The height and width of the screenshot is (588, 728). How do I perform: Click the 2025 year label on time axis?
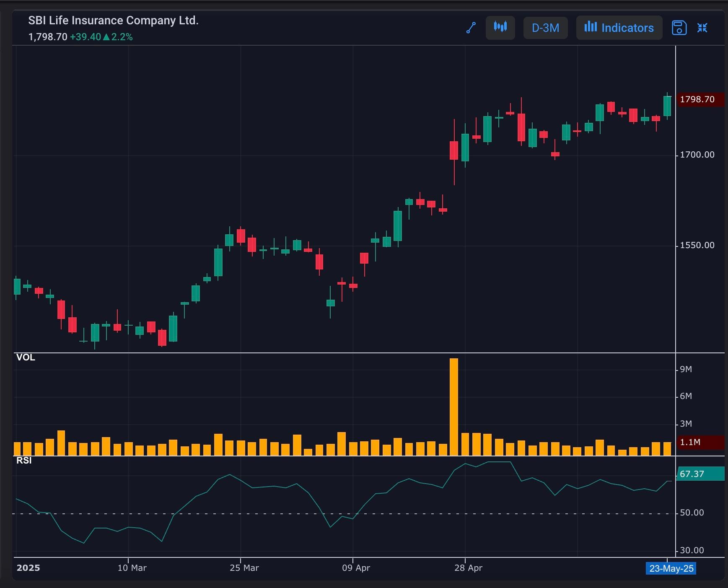point(28,568)
